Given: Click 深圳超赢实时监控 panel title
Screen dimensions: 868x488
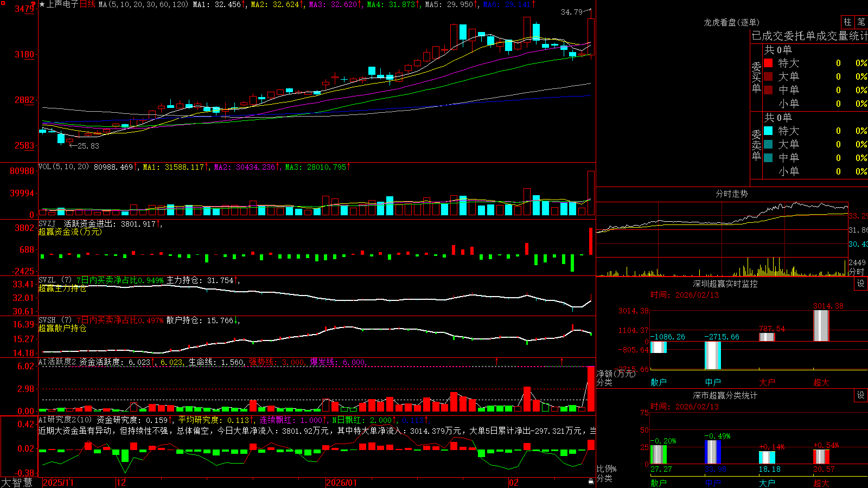Looking at the screenshot, I should click(x=725, y=284).
